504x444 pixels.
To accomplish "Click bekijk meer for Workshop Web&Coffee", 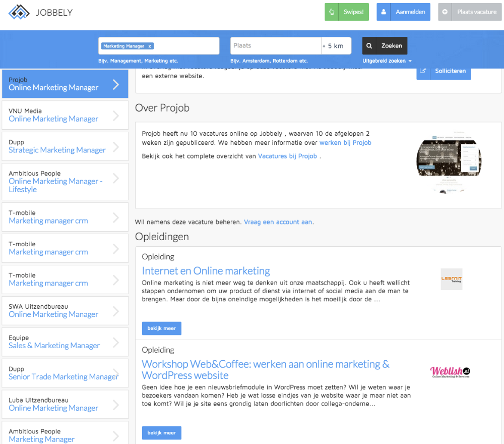I will tap(162, 433).
